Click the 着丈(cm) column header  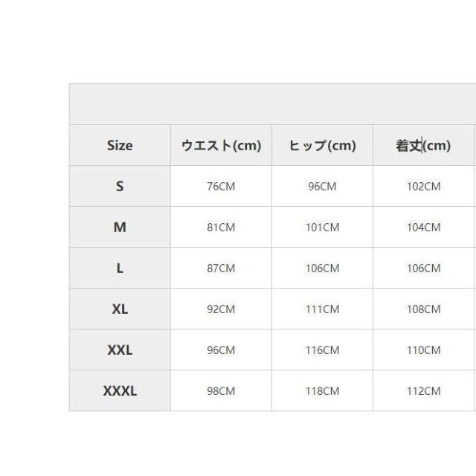coord(423,146)
